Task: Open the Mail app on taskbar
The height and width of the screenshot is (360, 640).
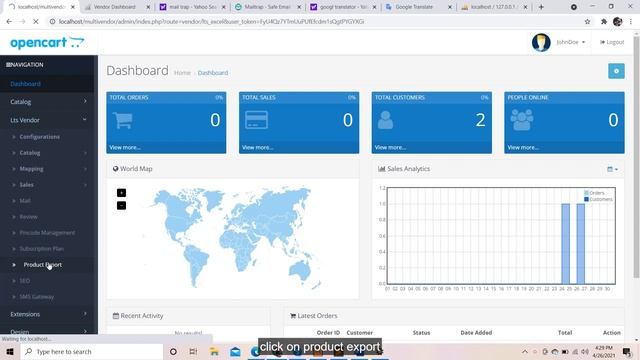Action: pyautogui.click(x=236, y=351)
